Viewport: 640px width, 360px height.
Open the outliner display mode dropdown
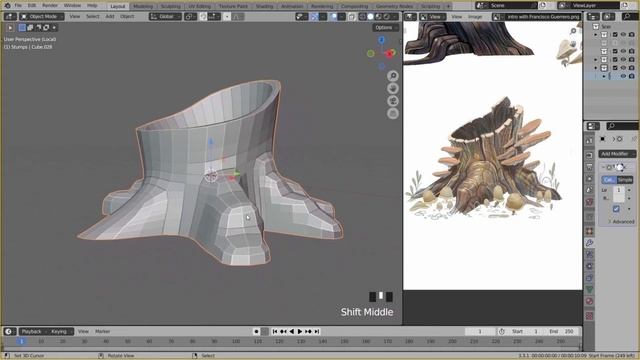608,17
